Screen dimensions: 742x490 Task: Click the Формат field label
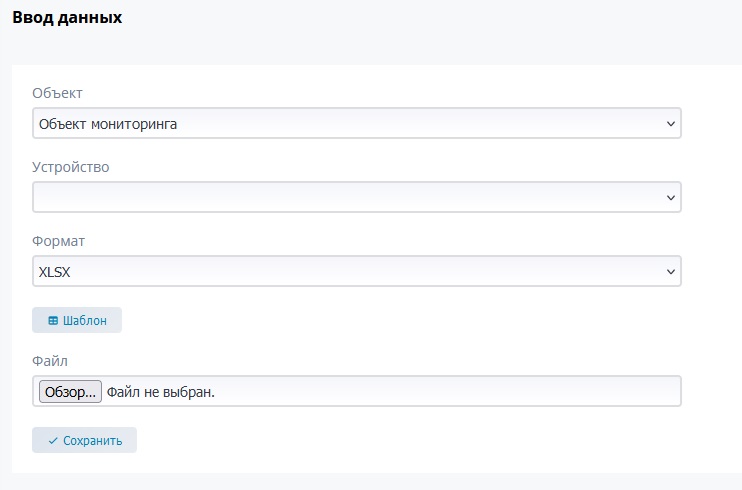click(x=59, y=241)
